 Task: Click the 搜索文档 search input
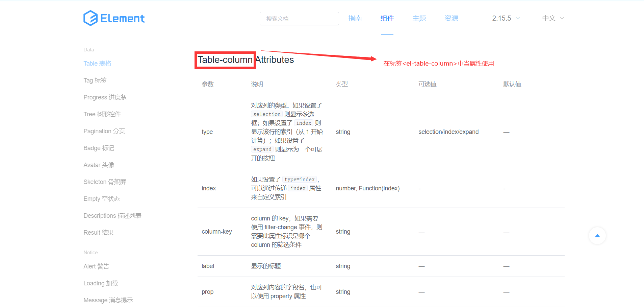pyautogui.click(x=299, y=19)
